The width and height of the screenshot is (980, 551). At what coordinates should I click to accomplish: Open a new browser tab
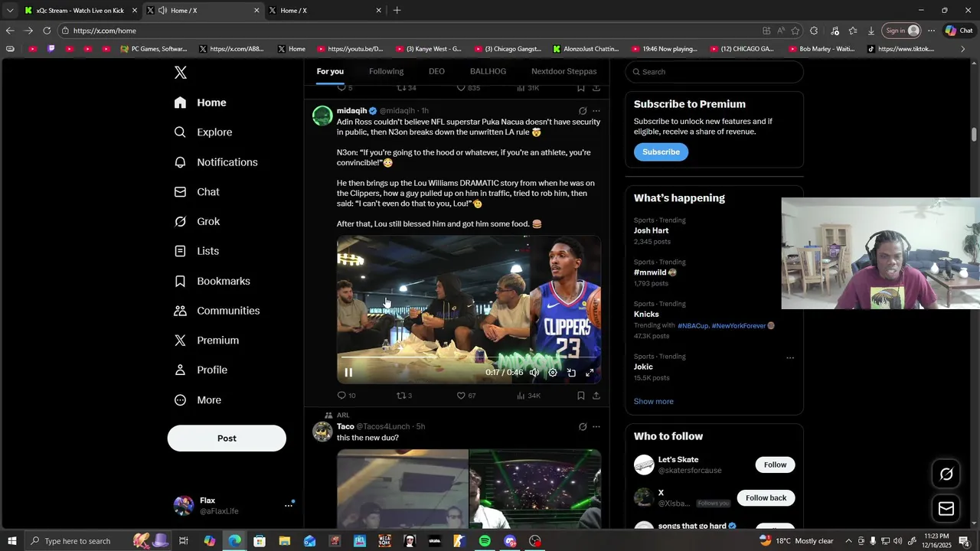[397, 11]
